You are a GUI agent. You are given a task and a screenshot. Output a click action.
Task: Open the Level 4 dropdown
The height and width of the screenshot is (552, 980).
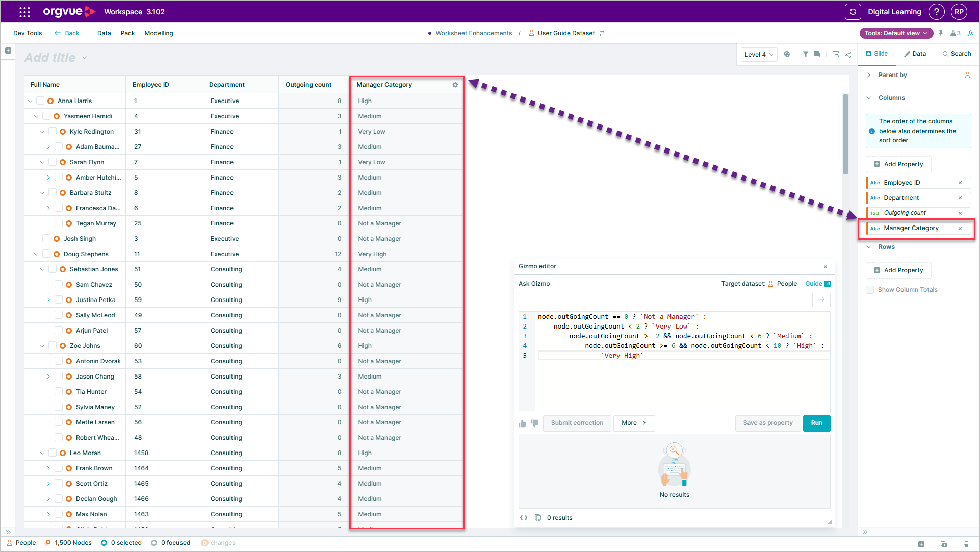point(759,54)
